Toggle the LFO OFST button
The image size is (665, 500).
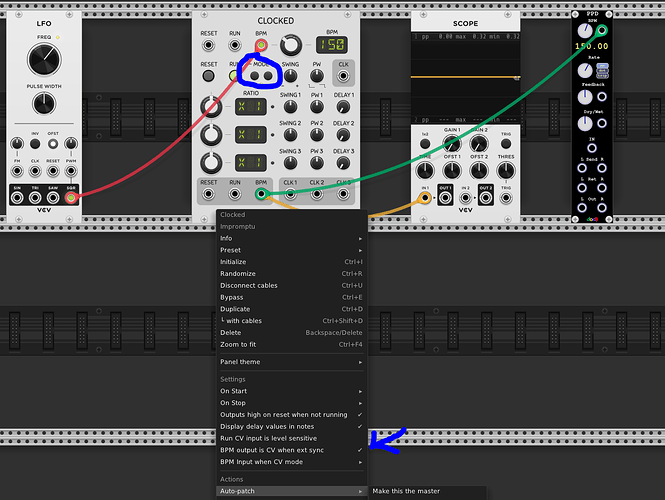pos(53,144)
